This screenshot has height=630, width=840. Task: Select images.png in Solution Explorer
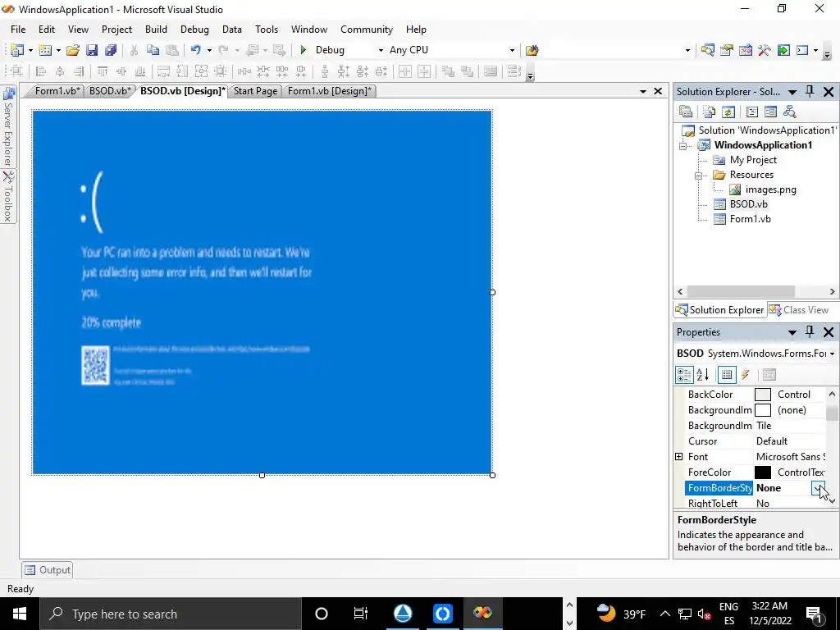(x=770, y=189)
